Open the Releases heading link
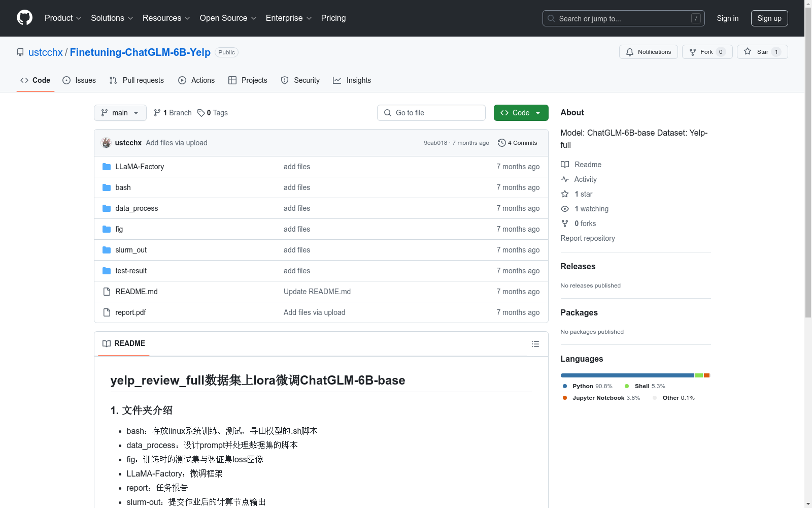 578,266
